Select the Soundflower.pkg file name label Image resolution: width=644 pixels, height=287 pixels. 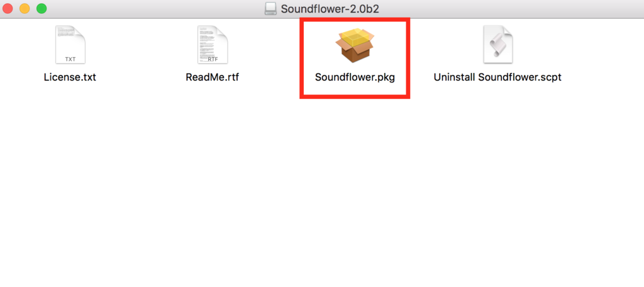pyautogui.click(x=355, y=77)
